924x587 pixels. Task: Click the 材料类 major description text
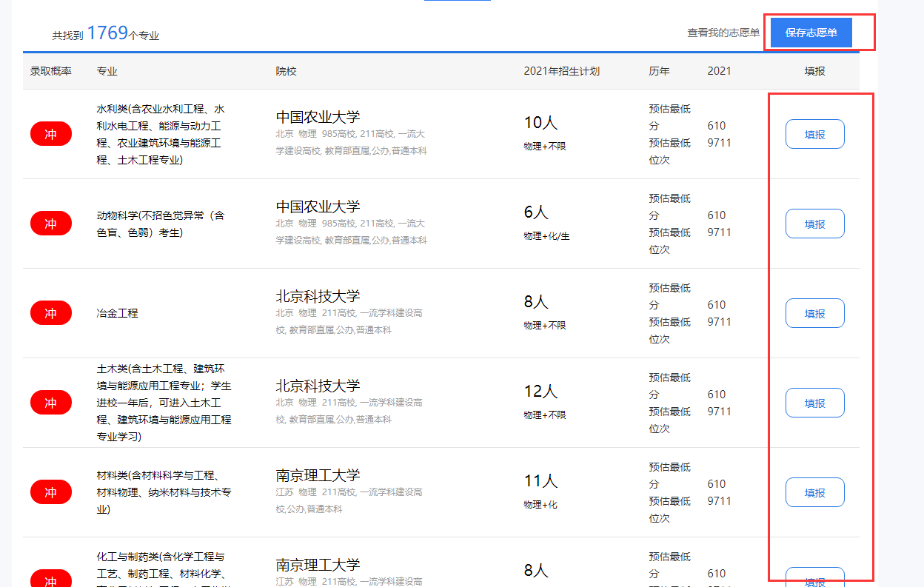coord(164,492)
